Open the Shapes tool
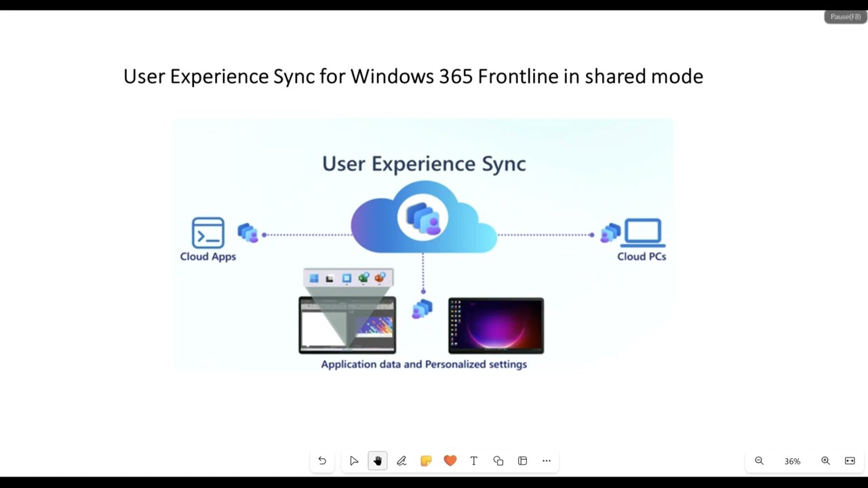Screen dimensions: 868x488 498,461
